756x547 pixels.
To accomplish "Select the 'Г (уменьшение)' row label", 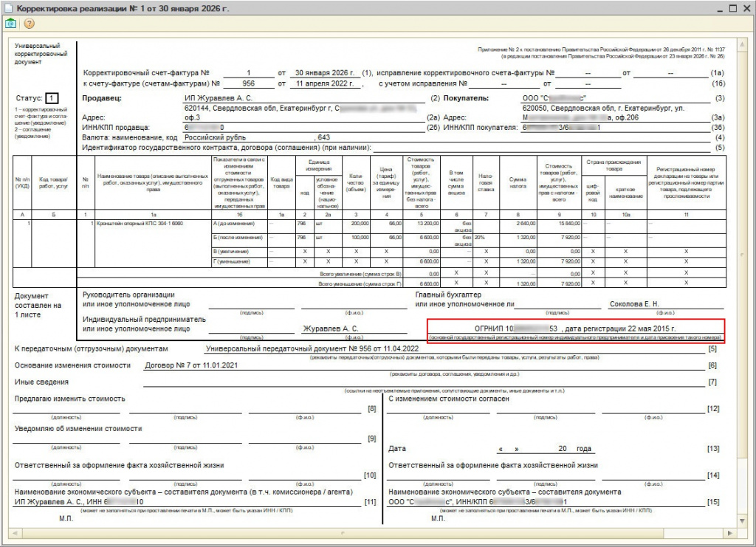I will tap(231, 262).
